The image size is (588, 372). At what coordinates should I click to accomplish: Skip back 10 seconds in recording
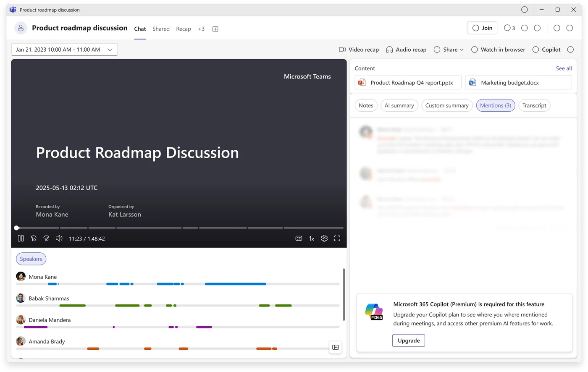[x=34, y=238]
